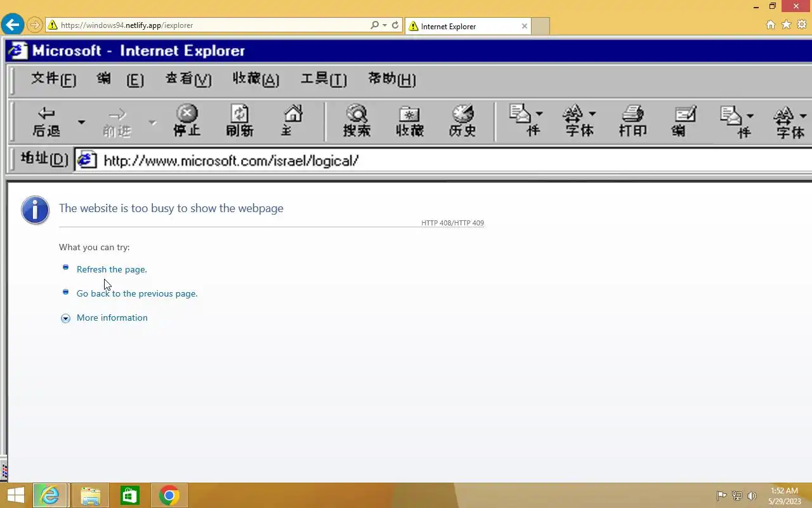Click the 搜索 search toolbar button

357,121
